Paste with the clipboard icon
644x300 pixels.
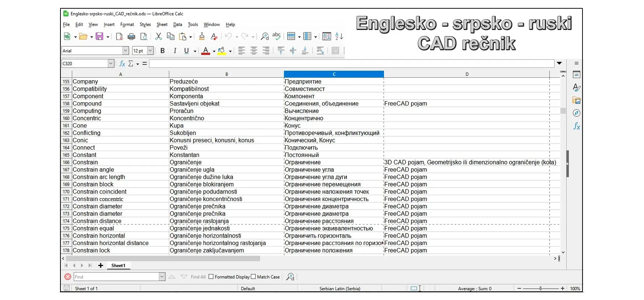183,37
